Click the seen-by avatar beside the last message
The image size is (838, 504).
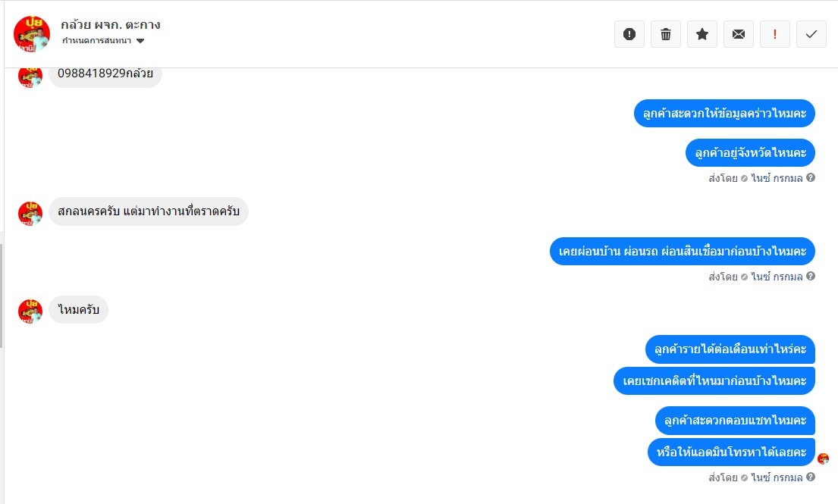[824, 459]
